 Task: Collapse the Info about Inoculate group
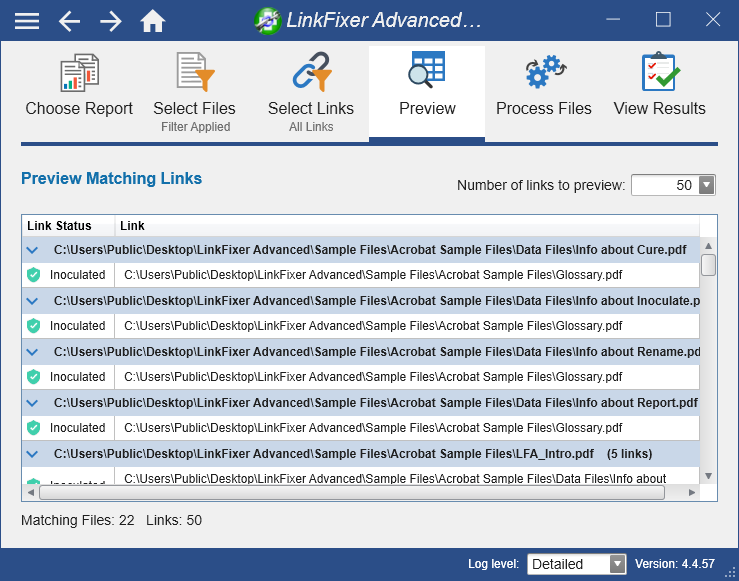tap(33, 301)
